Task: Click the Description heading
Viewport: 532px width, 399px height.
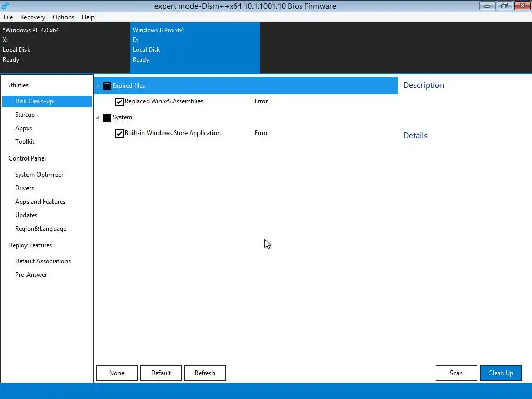Action: (x=423, y=85)
